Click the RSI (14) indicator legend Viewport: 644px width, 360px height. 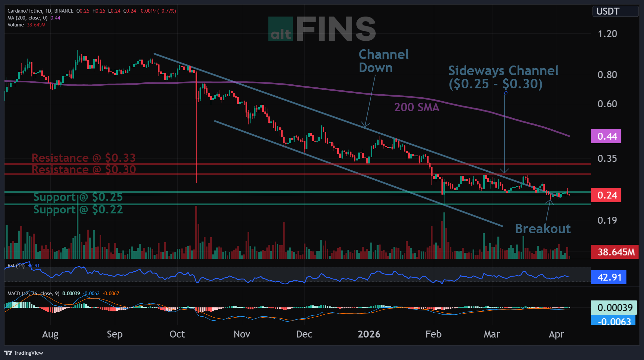pos(16,265)
